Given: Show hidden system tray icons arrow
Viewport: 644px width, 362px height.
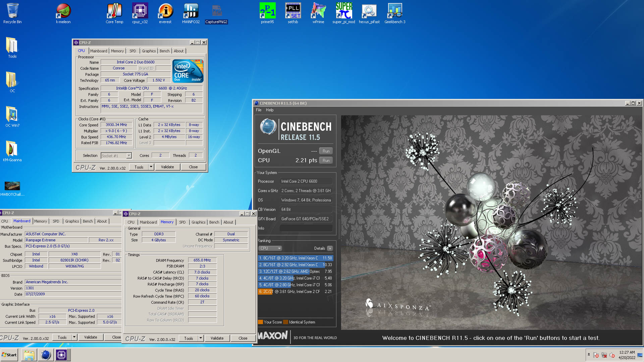Looking at the screenshot, I should point(589,355).
